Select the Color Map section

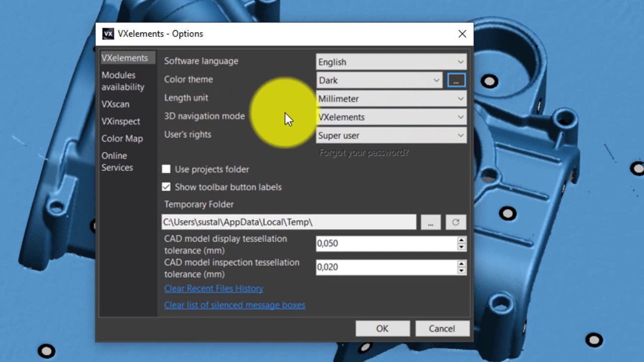[122, 138]
